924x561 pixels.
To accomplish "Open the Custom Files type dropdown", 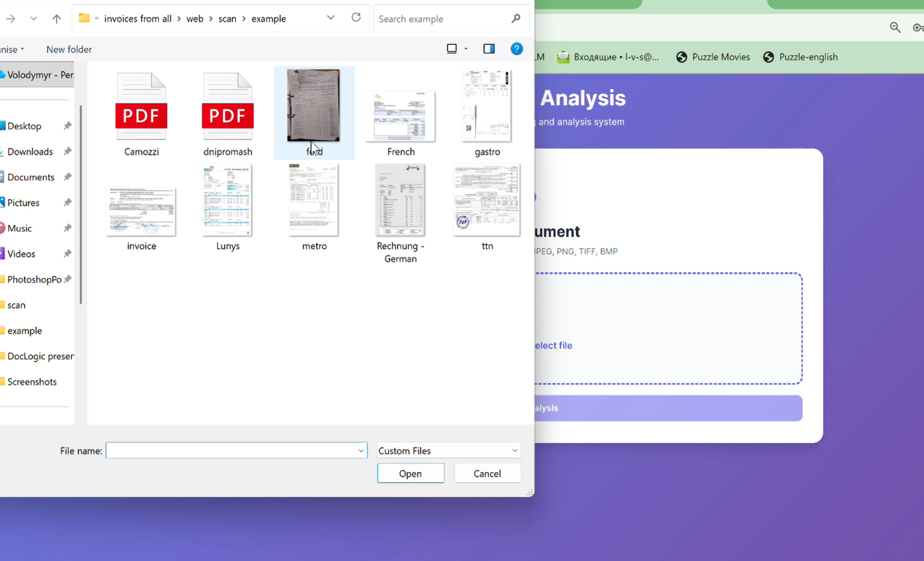I will point(449,451).
